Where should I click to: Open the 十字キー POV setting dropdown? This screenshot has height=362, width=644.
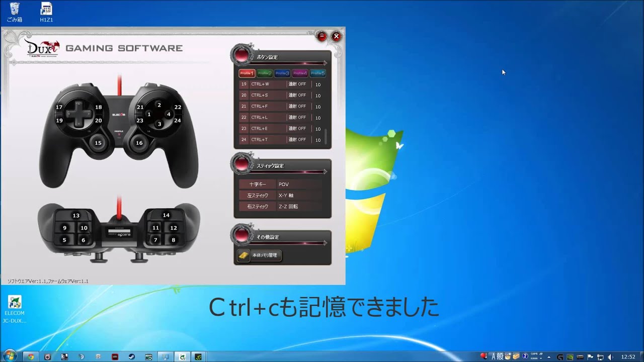pyautogui.click(x=299, y=184)
